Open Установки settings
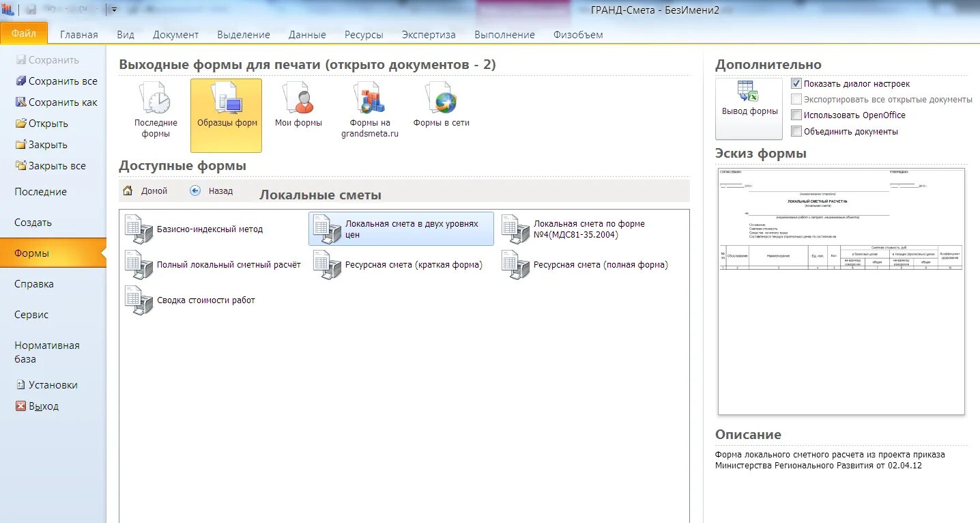 (47, 385)
